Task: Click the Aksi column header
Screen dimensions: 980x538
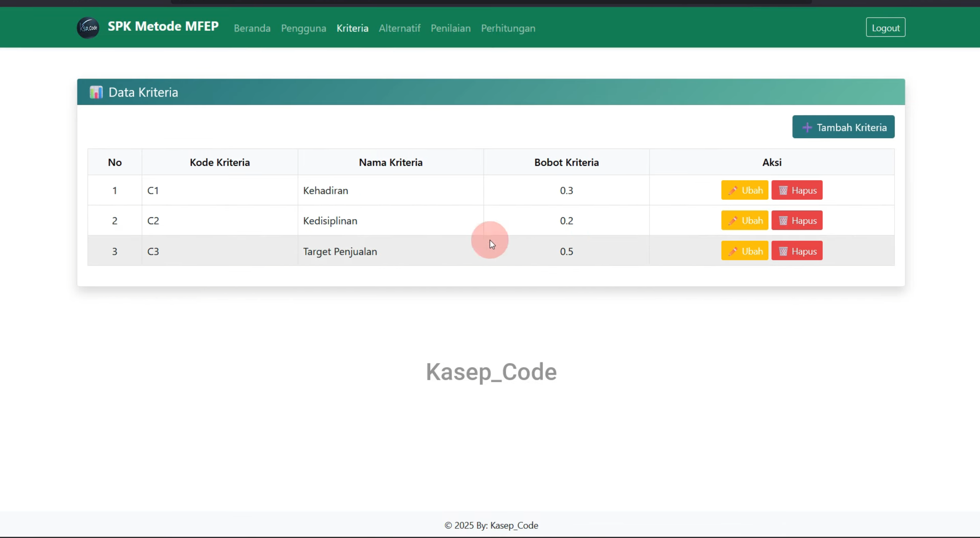Action: [772, 162]
